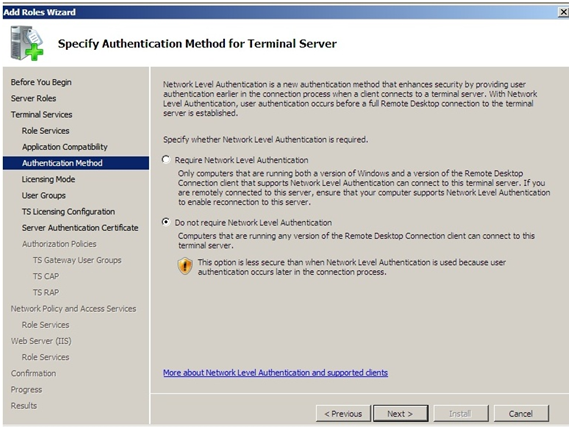The width and height of the screenshot is (571, 429).
Task: Click the server role wizard header icon
Action: point(27,43)
